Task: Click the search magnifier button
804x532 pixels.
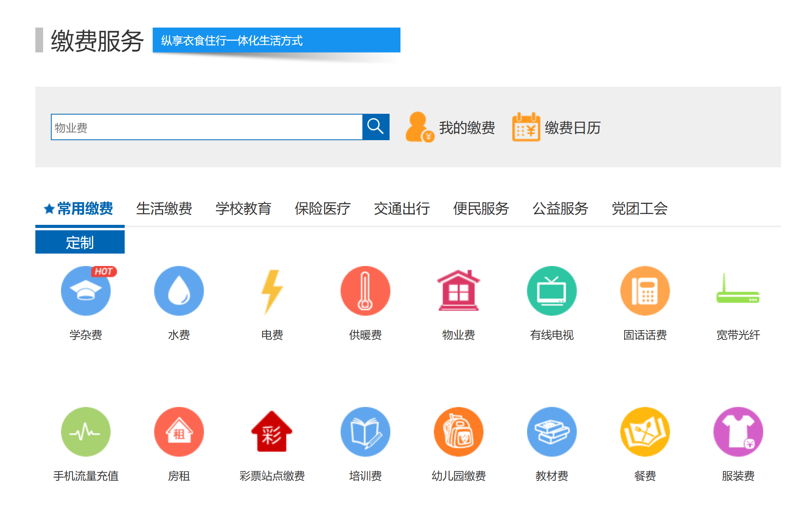Action: (x=375, y=127)
